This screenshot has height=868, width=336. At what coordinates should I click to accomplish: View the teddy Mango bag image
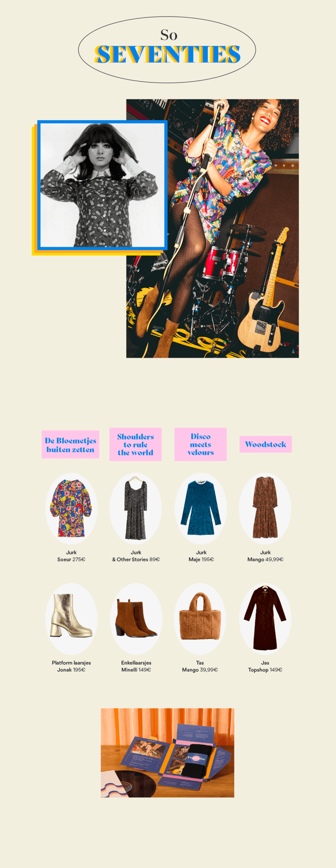coord(200,619)
